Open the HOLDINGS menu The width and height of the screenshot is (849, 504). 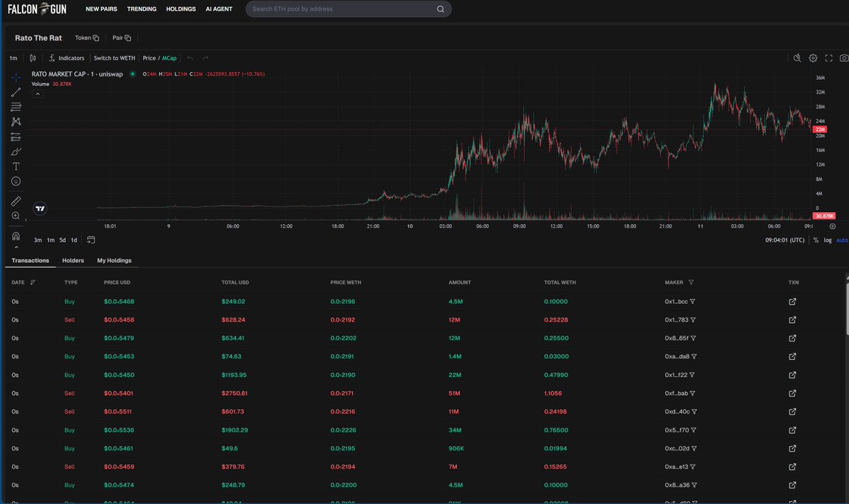[x=181, y=9]
